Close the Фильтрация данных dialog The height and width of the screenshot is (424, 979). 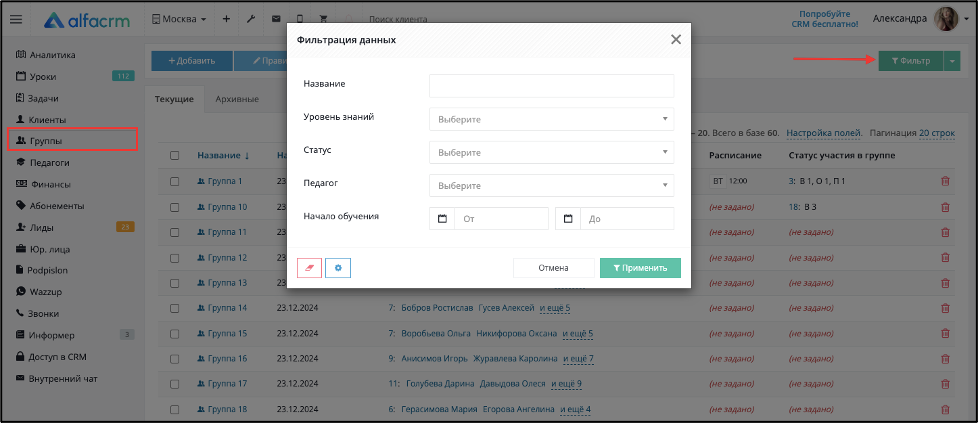(676, 39)
